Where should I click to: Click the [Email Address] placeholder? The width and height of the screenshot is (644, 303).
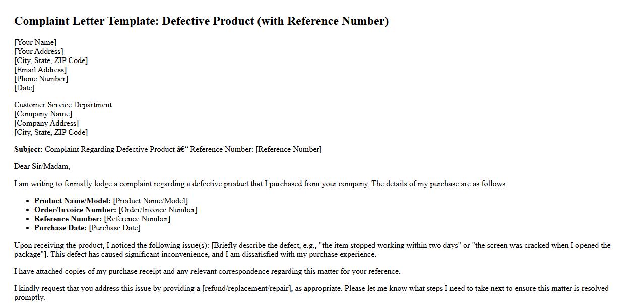coord(40,70)
